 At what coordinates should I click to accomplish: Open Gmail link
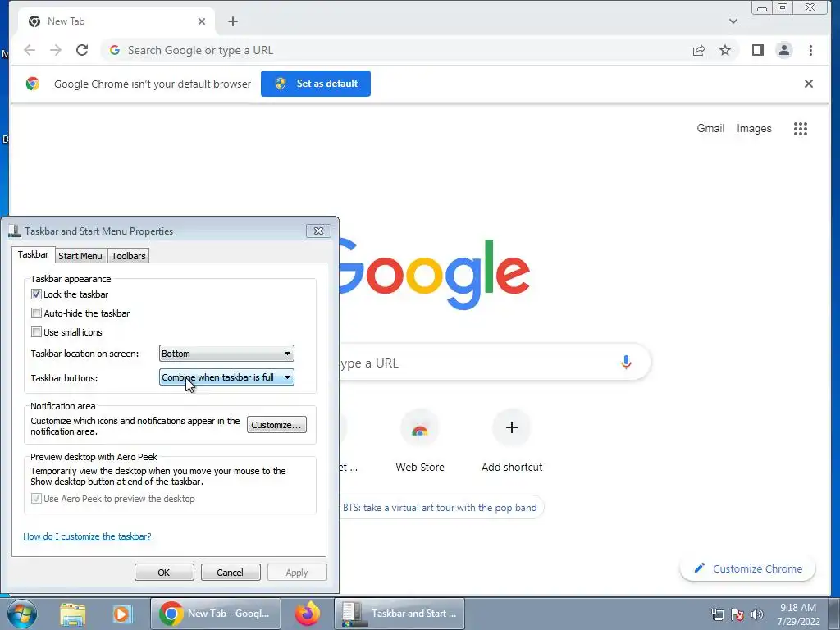pos(710,129)
